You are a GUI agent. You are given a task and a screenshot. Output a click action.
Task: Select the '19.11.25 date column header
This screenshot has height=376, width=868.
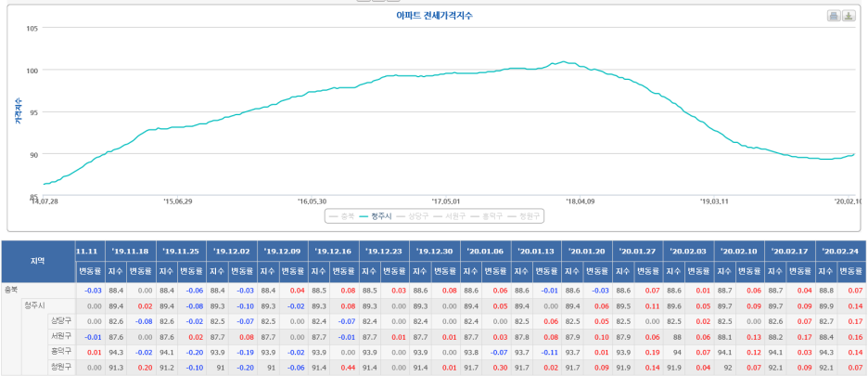(181, 251)
